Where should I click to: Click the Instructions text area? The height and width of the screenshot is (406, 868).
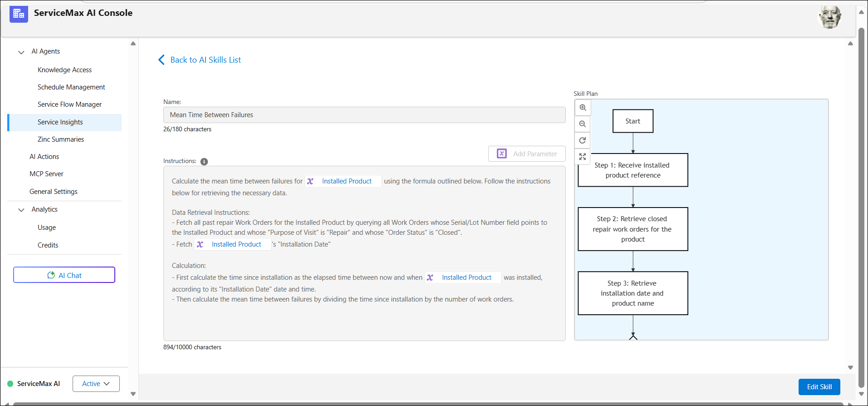[x=364, y=253]
